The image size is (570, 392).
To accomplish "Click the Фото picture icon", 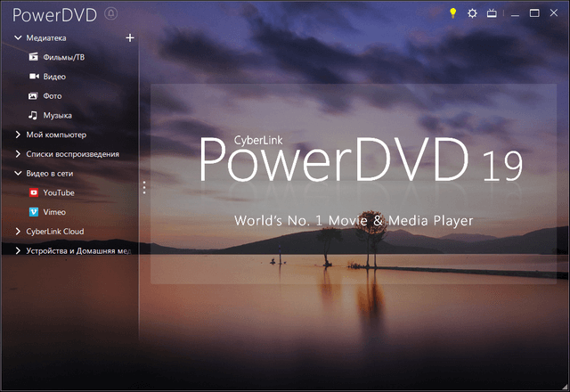I will coord(33,95).
